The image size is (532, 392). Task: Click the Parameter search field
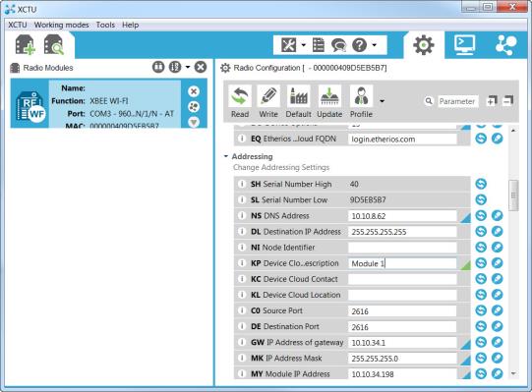click(x=457, y=101)
